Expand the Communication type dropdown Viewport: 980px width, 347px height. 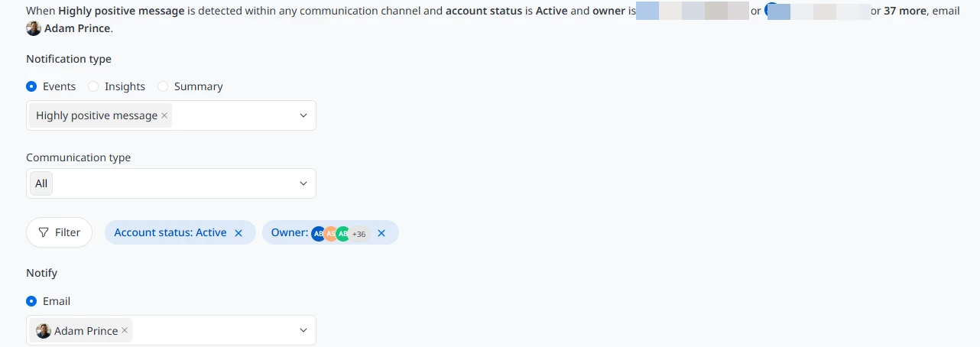tap(171, 183)
